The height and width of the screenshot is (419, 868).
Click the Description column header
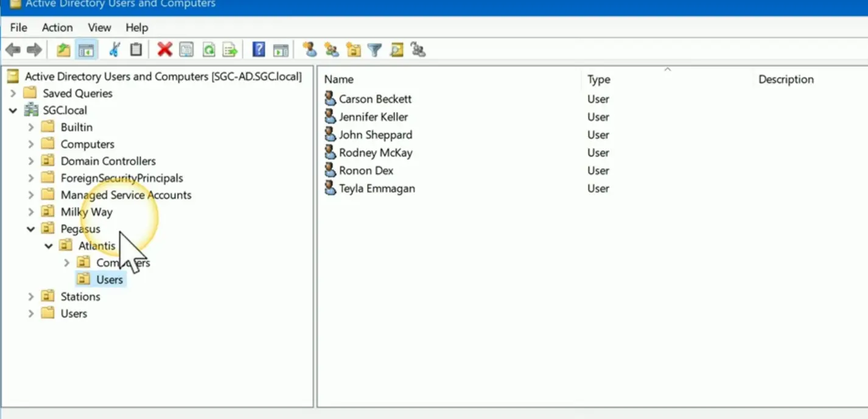click(785, 80)
